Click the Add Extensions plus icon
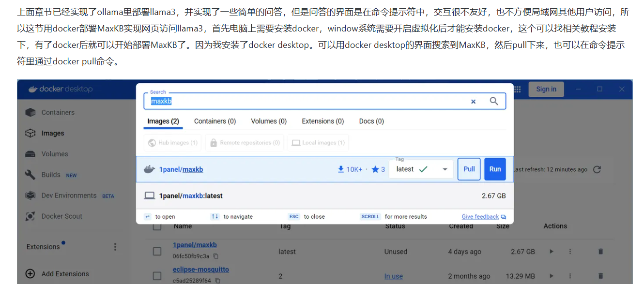Image resolution: width=644 pixels, height=284 pixels. point(30,273)
